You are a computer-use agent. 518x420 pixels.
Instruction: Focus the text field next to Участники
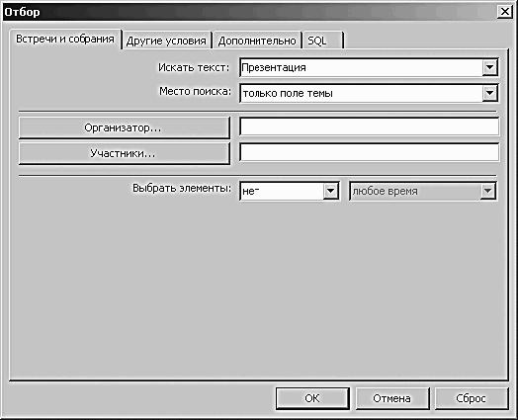click(x=370, y=152)
